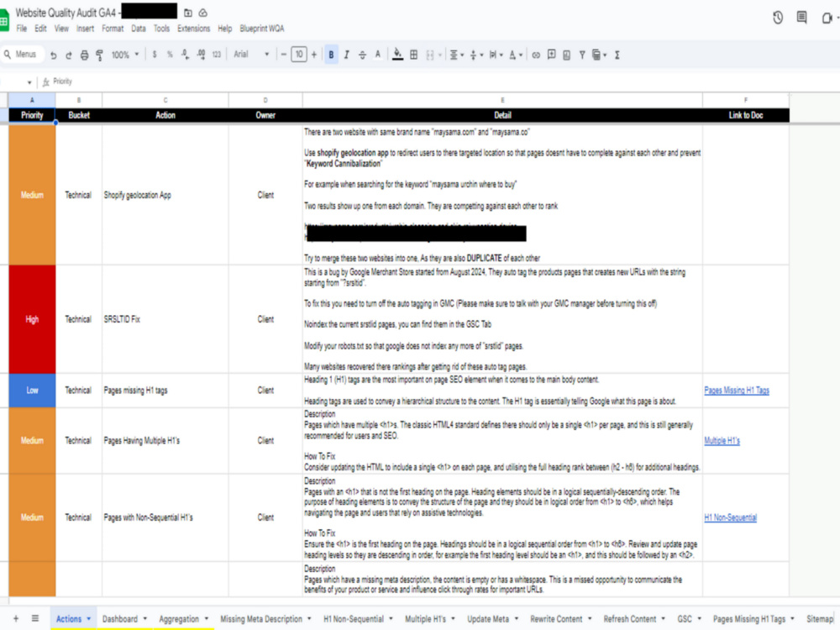Search the Menus box
The height and width of the screenshot is (630, 840).
point(22,54)
